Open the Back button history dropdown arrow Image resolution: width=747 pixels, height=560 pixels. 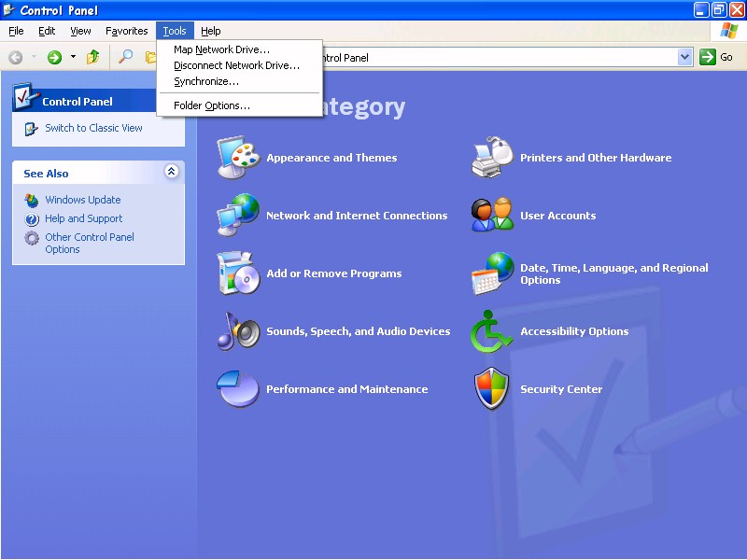pyautogui.click(x=35, y=57)
